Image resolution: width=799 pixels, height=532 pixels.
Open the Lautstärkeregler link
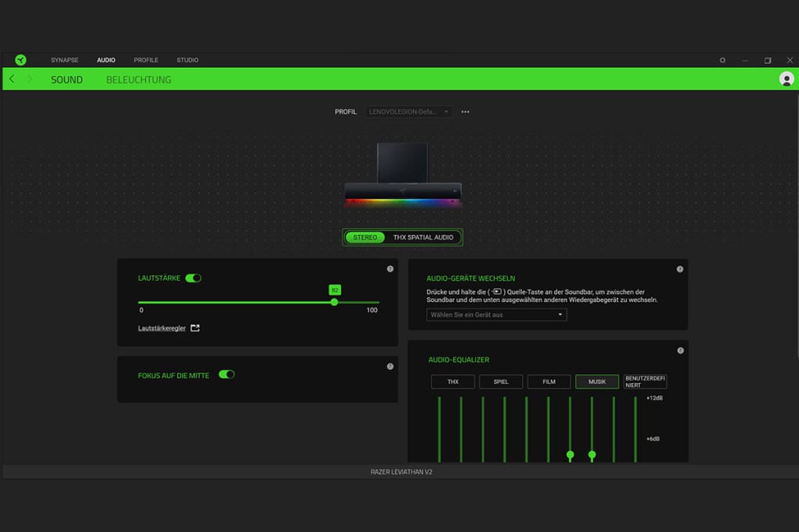coord(162,328)
